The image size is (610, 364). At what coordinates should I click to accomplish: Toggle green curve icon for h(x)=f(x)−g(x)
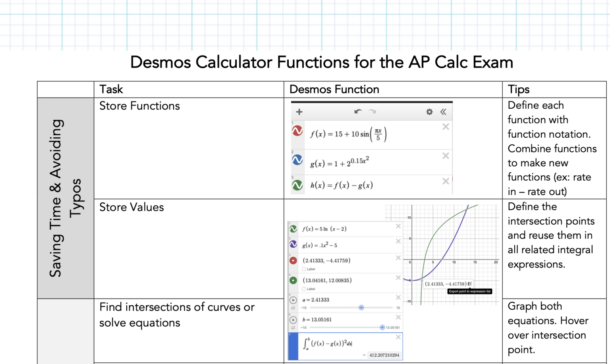[x=297, y=185]
